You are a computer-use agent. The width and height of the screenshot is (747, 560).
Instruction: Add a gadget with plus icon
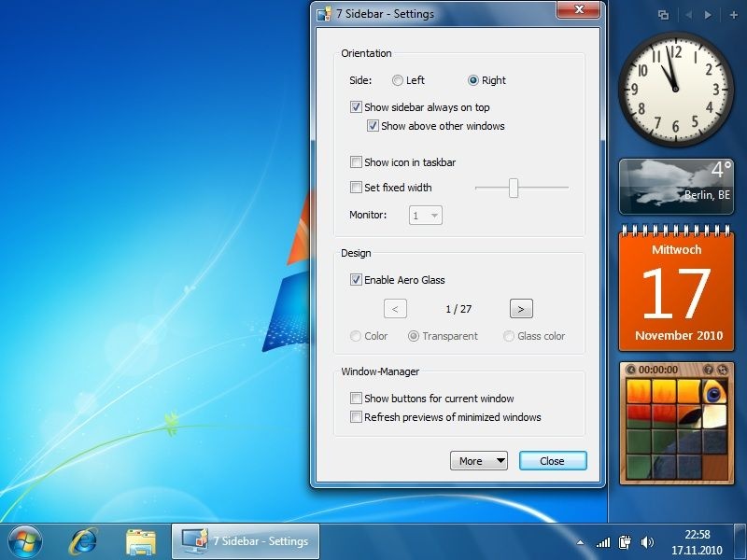coord(733,15)
